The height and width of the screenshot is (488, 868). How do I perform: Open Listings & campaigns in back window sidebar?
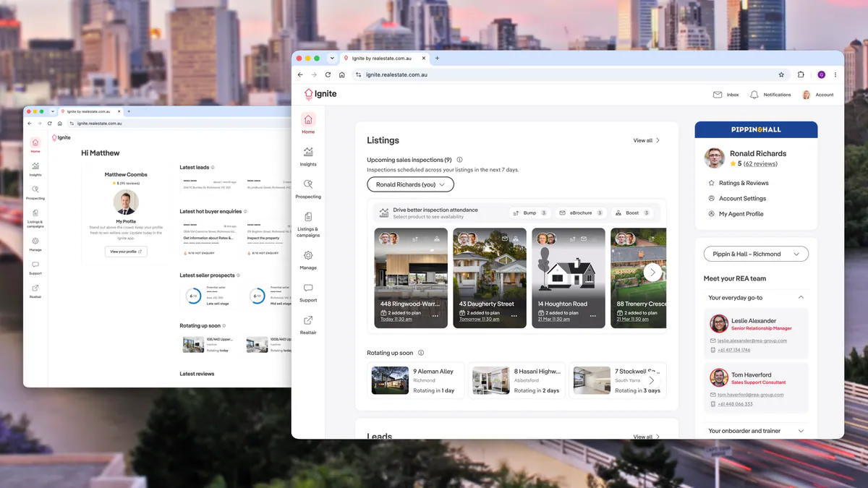click(x=35, y=217)
